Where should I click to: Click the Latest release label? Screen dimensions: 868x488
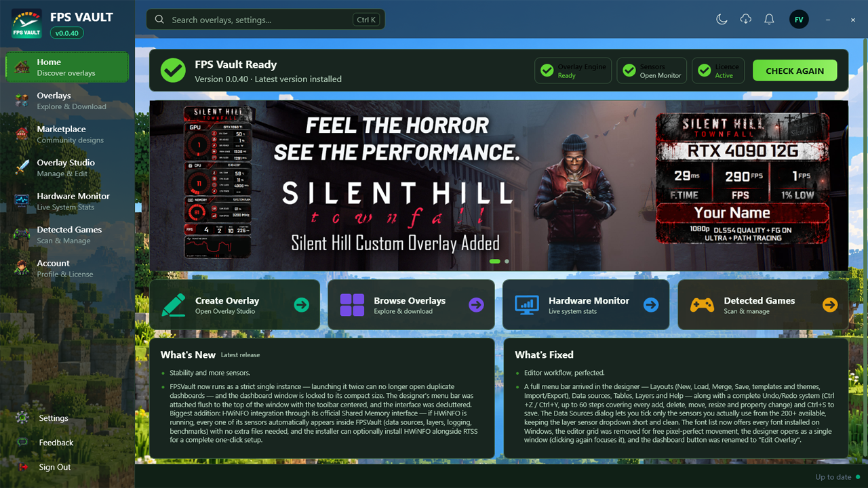pos(240,355)
